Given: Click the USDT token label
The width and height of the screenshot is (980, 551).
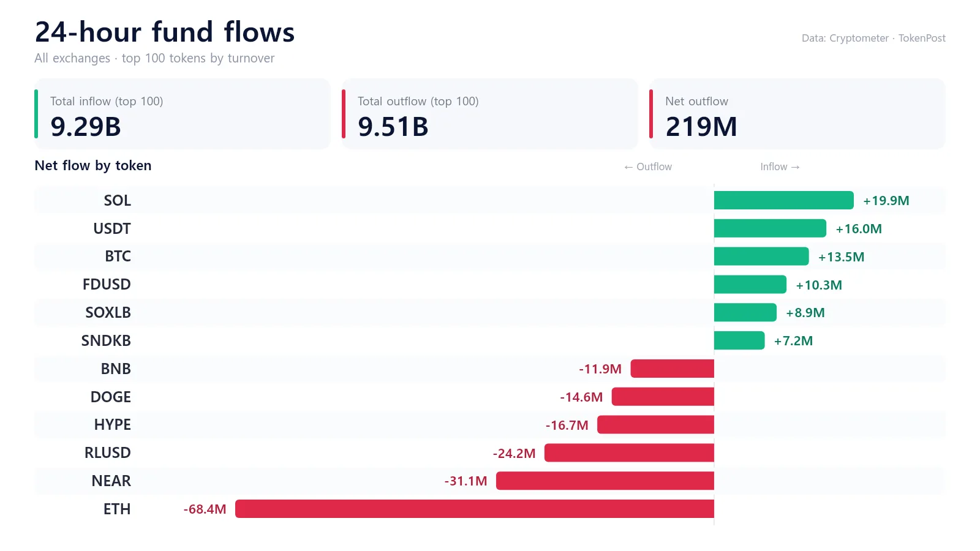Looking at the screenshot, I should coord(112,228).
